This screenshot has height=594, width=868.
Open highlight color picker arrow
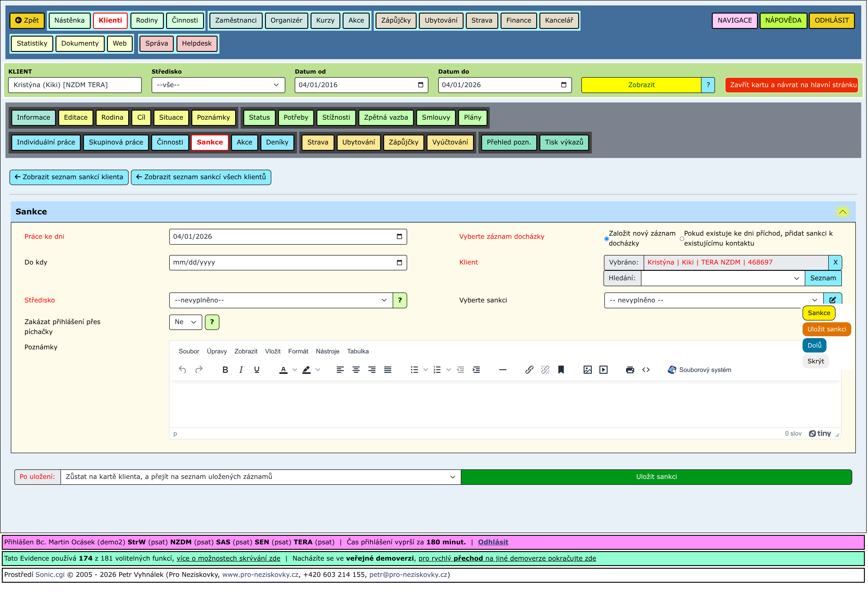pos(318,370)
